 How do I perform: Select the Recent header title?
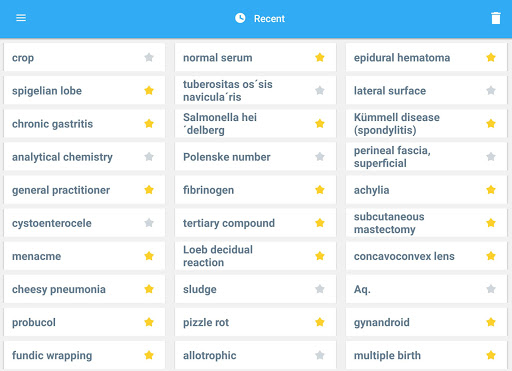269,19
